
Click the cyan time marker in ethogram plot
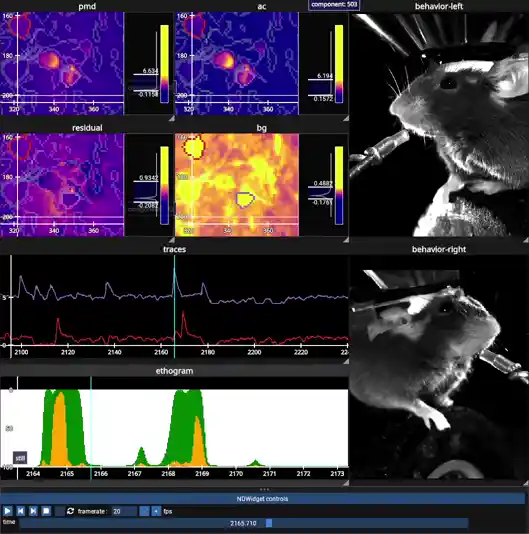[x=91, y=428]
